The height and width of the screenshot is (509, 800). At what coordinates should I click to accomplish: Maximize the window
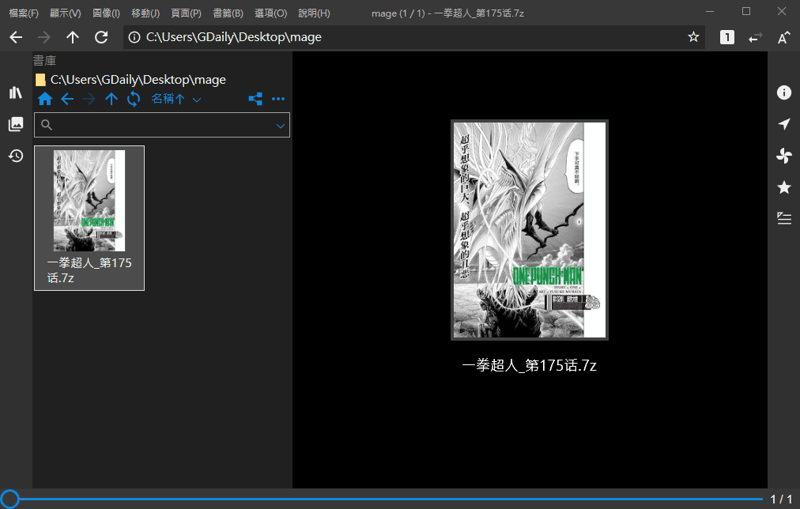(x=746, y=11)
